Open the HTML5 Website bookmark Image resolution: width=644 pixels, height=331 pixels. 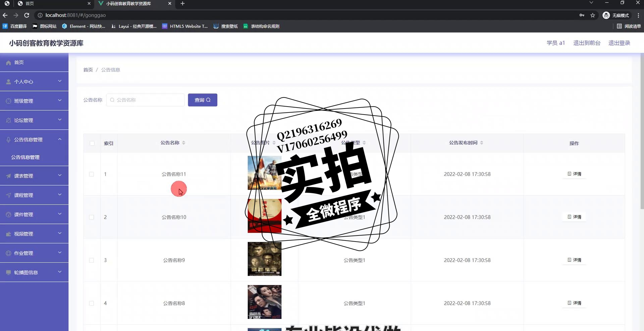[x=185, y=26]
